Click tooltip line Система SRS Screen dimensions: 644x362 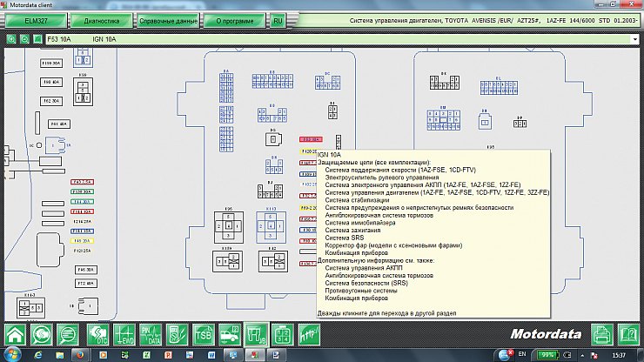pyautogui.click(x=344, y=238)
